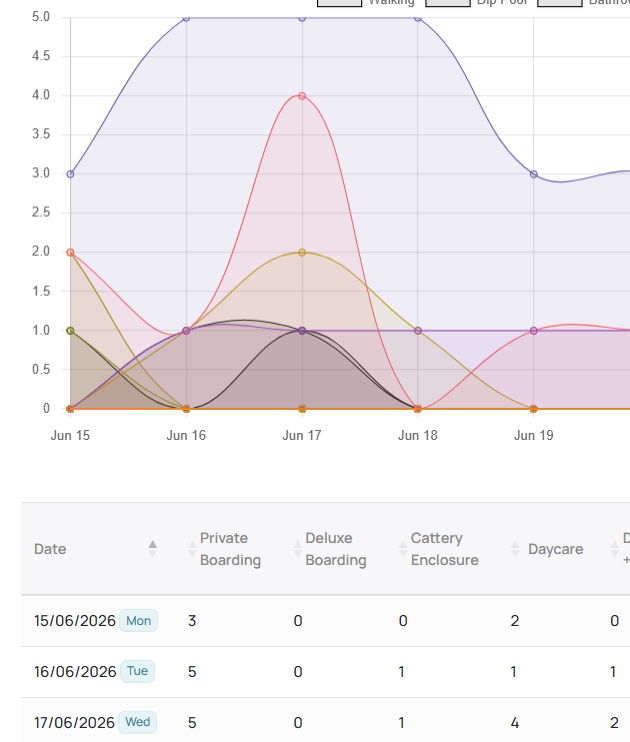Click the Deluxe Boarding sort arrows
630x742 pixels.
pos(298,549)
